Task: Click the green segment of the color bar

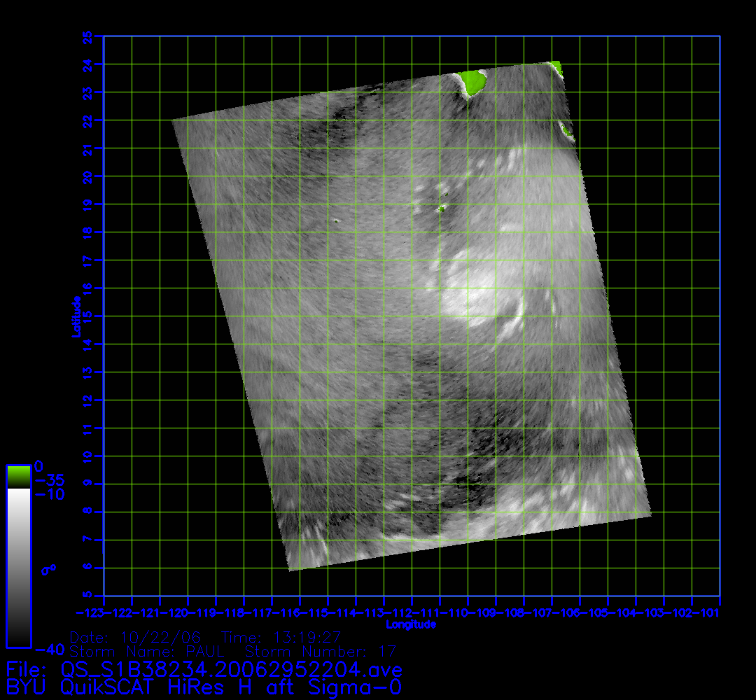Action: [x=18, y=477]
